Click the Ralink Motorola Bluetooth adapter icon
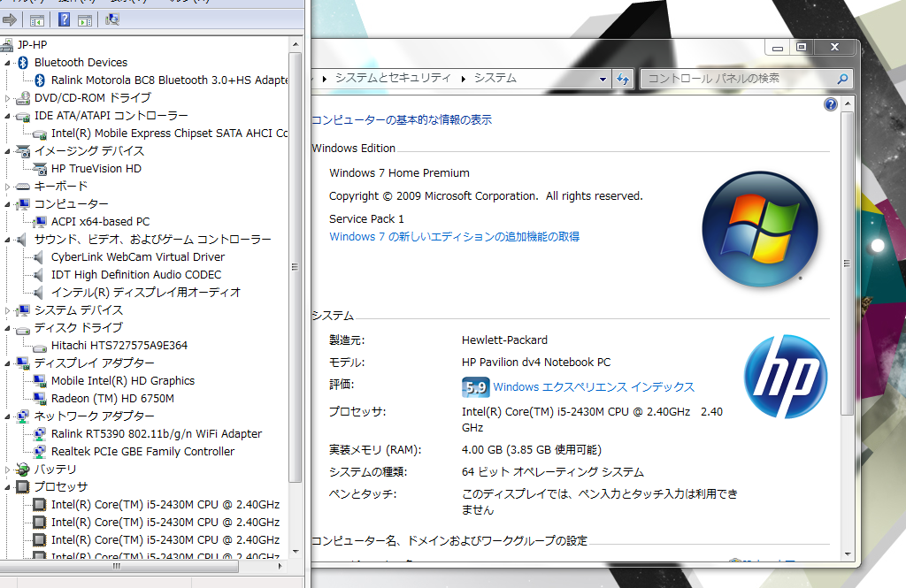Screen dimensions: 906x588 coord(40,80)
